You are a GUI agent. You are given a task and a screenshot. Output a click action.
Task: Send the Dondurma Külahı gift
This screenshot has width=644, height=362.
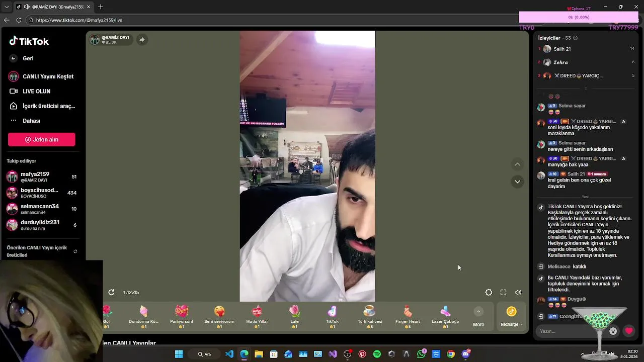[x=143, y=317]
